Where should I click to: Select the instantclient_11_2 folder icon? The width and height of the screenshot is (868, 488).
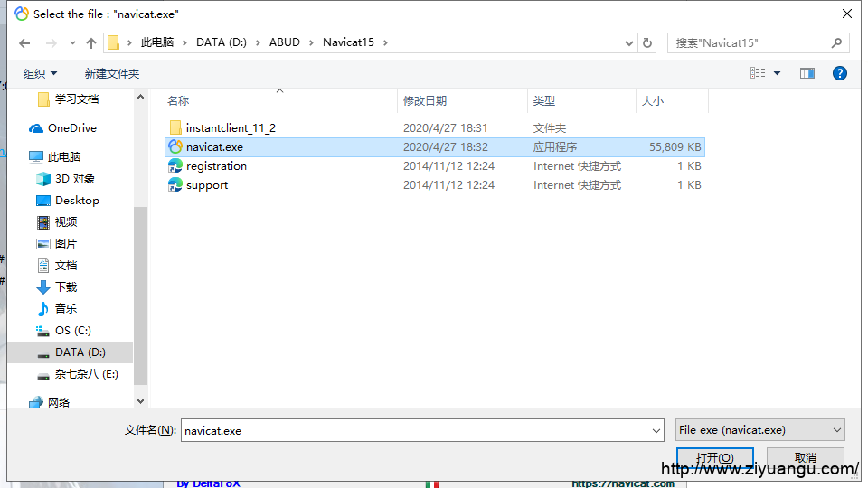point(175,128)
